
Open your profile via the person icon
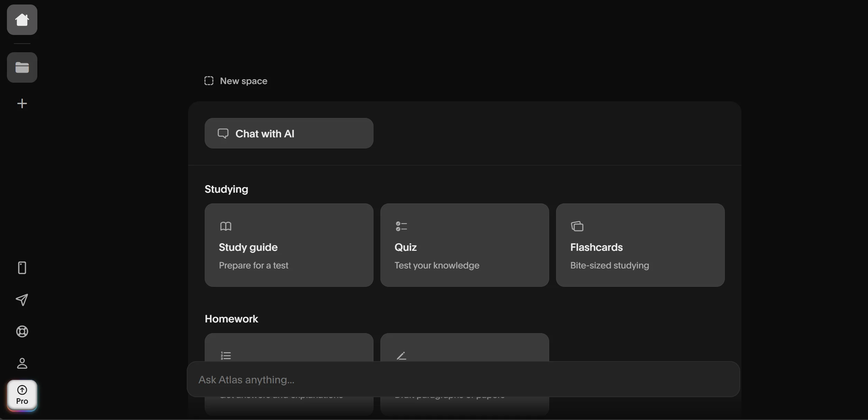22,363
